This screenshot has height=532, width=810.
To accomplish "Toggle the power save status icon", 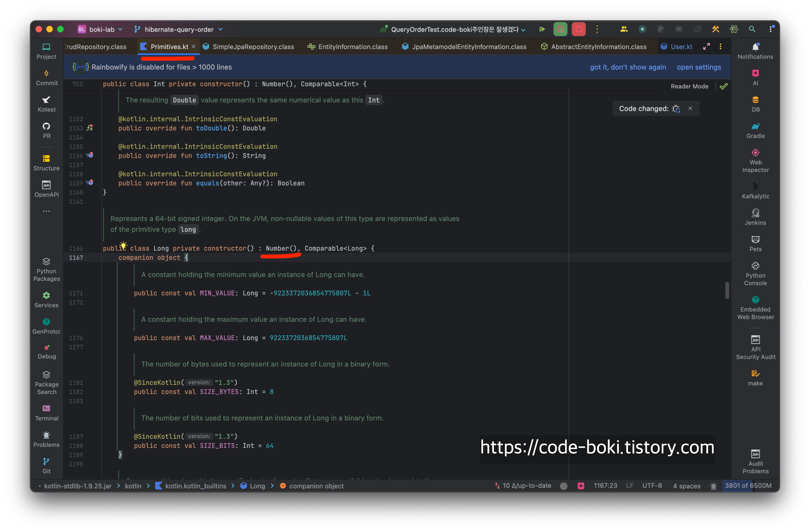I will pos(563,486).
